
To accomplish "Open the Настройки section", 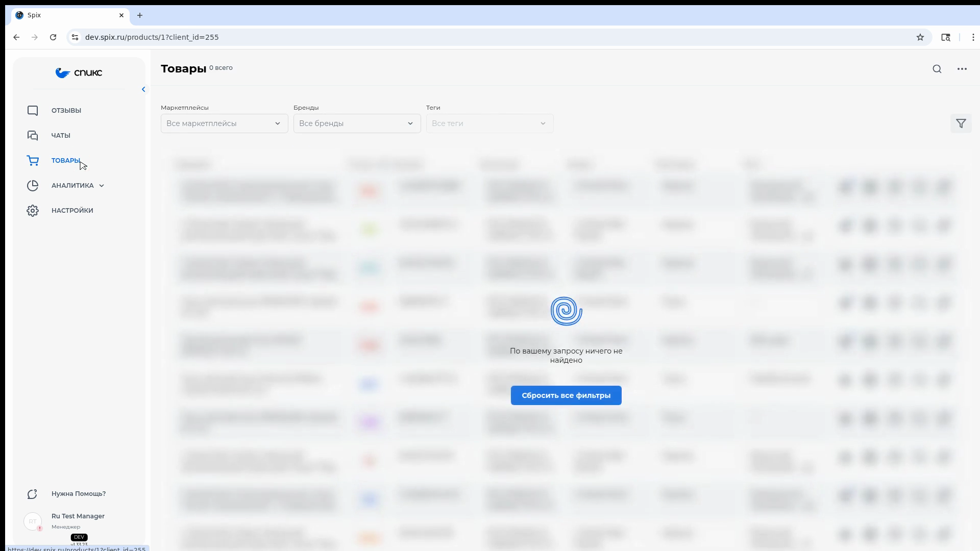I will tap(72, 211).
